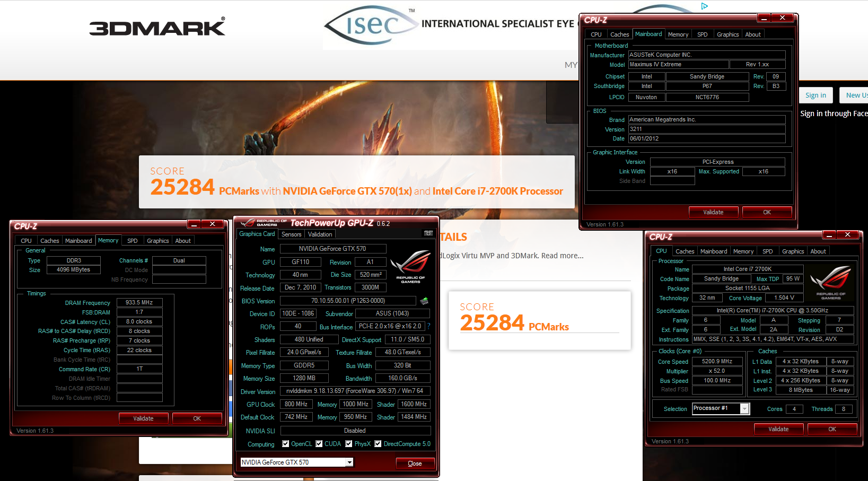The image size is (868, 481).
Task: Click the CAS# Latency value 8.0 clocks
Action: pyautogui.click(x=139, y=321)
